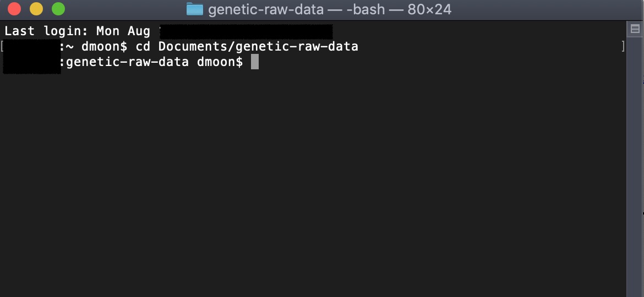Viewport: 644px width, 297px height.
Task: Minimize the terminal using the yellow button
Action: click(x=36, y=9)
